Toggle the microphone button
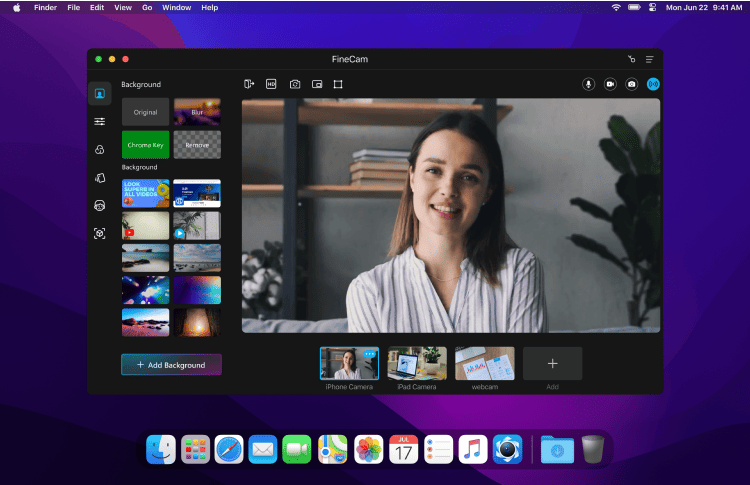 [588, 84]
